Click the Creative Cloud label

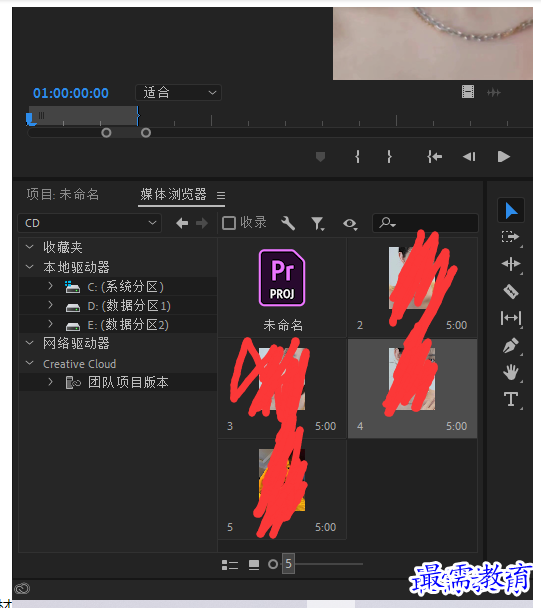point(80,364)
